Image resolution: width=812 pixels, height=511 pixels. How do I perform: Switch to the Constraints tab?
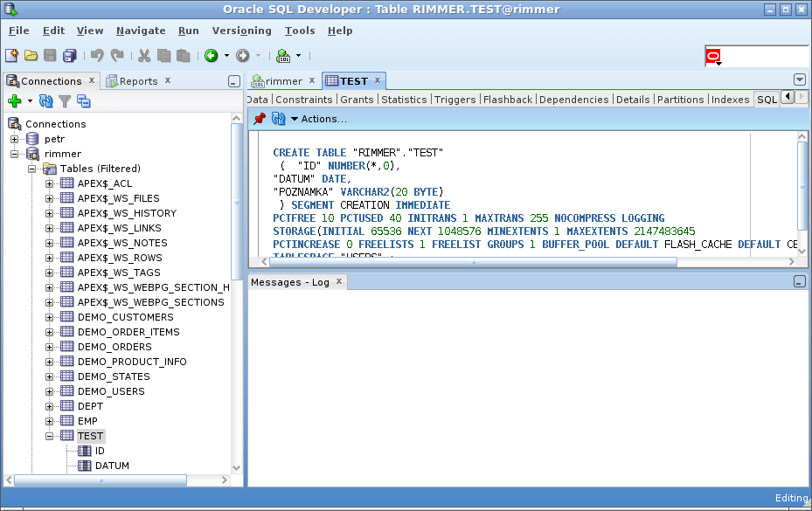(303, 99)
